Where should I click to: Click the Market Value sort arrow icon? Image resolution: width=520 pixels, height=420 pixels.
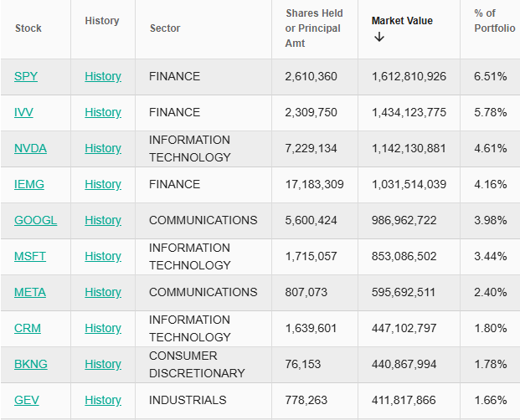click(x=379, y=37)
